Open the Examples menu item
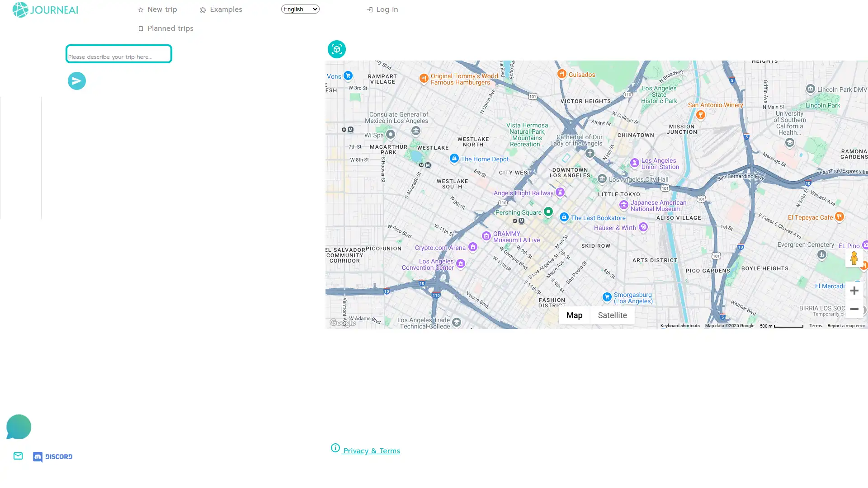Screen dimensions: 868x488 click(x=221, y=9)
